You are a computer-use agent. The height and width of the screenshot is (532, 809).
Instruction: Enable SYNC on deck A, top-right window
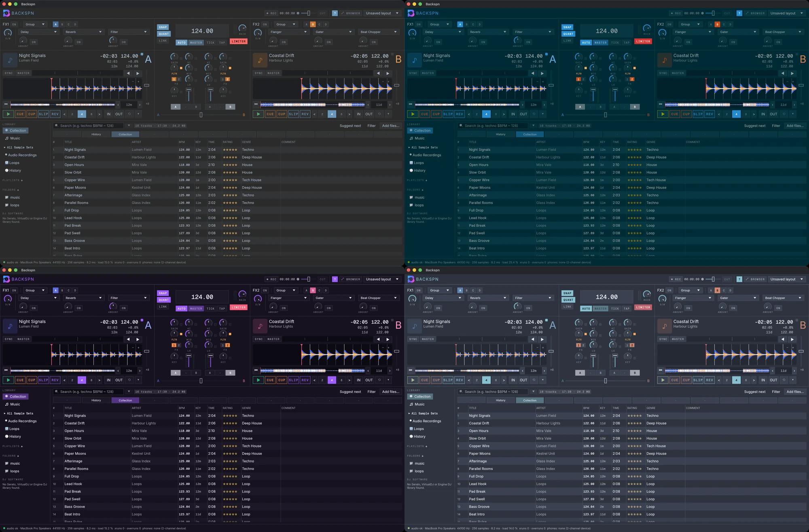pyautogui.click(x=413, y=73)
